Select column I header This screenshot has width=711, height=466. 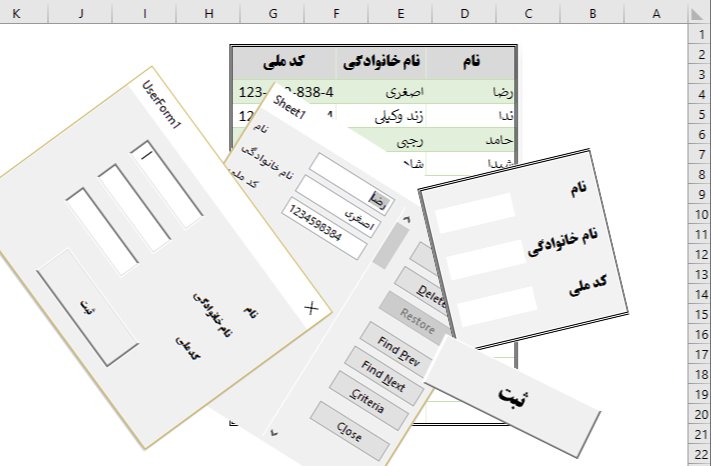point(145,14)
